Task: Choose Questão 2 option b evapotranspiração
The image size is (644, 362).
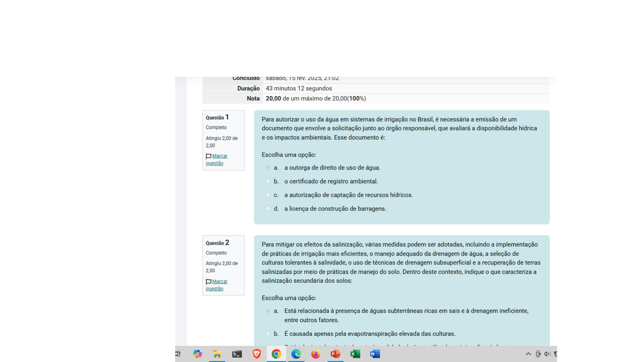Action: pyautogui.click(x=268, y=334)
